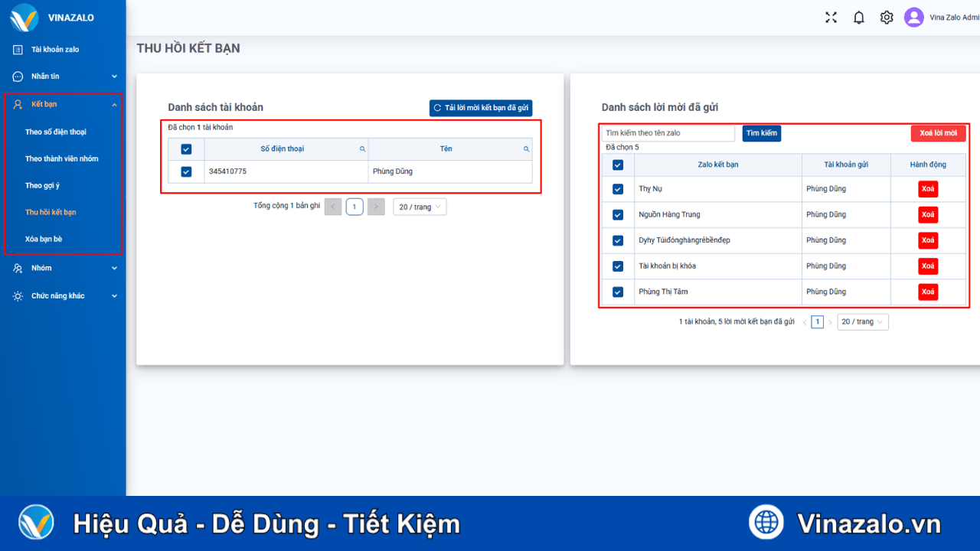Open the notification bell
This screenshot has height=551, width=980.
[858, 17]
